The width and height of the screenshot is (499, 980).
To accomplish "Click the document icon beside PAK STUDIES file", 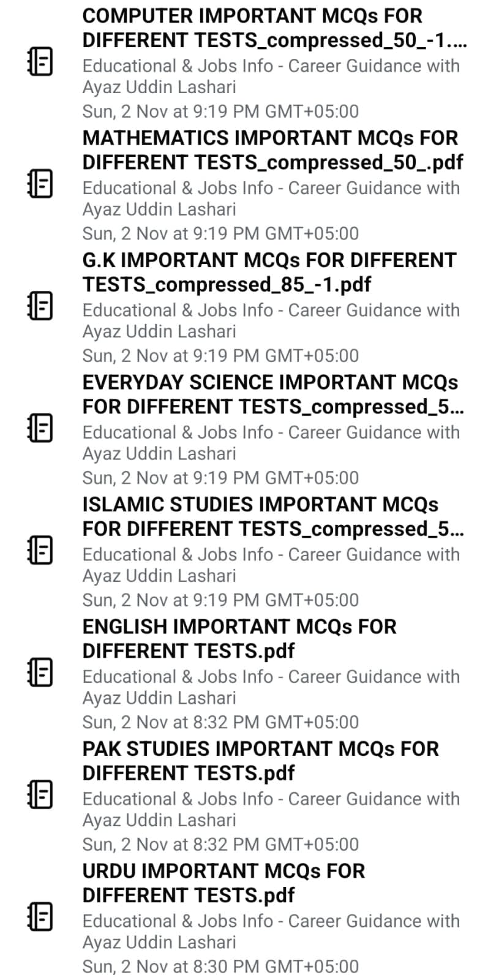I will click(40, 794).
